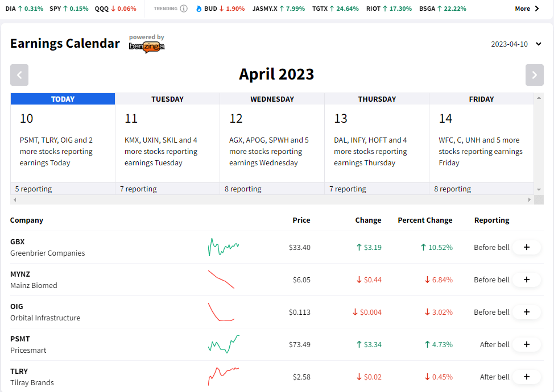The width and height of the screenshot is (554, 392).
Task: Click the next week navigation arrow
Action: pos(534,74)
